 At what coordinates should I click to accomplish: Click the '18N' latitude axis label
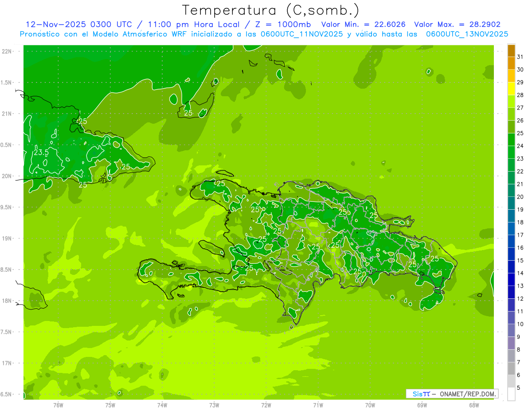tap(8, 301)
